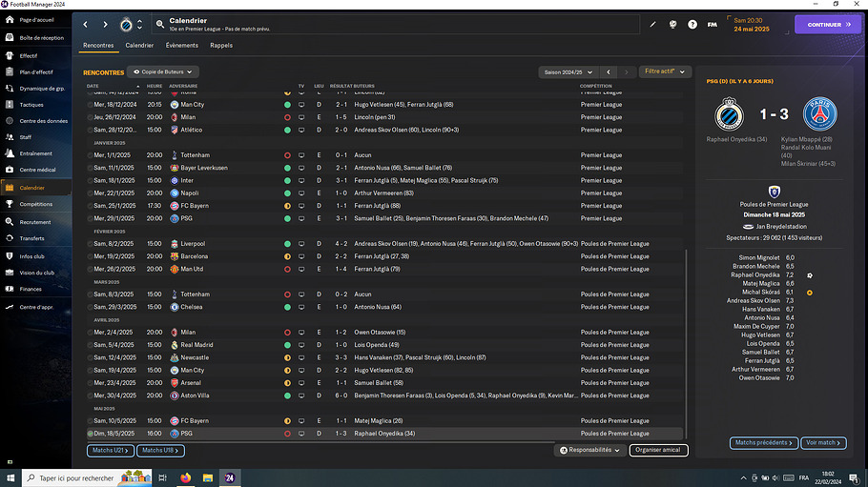Open the Responsabilités dropdown
Viewport: 868px width, 487px height.
[590, 450]
